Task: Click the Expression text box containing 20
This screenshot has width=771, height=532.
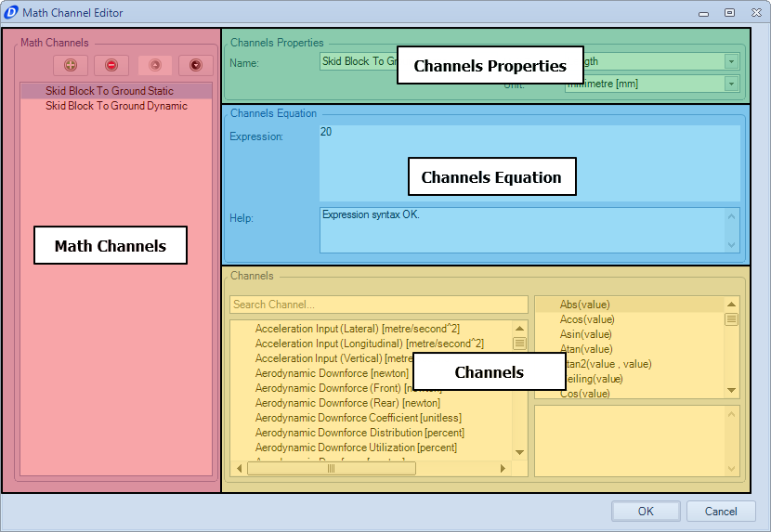Action: (x=529, y=163)
